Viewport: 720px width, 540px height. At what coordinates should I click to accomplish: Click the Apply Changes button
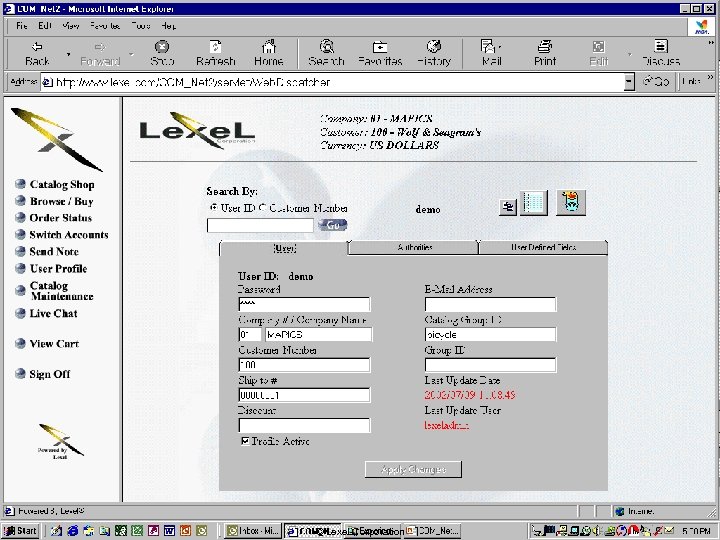[x=413, y=469]
